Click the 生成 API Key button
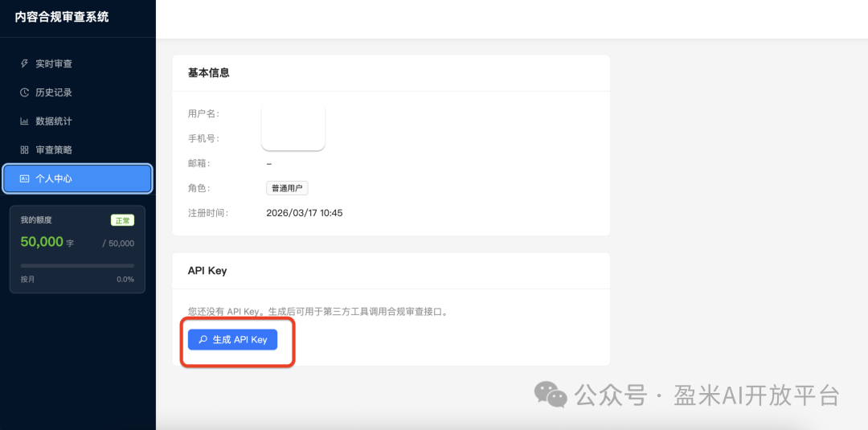The image size is (868, 430). [232, 339]
